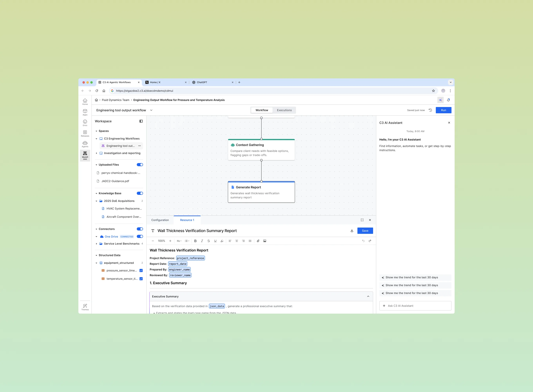Toggle Uploaded Files switch

click(140, 165)
